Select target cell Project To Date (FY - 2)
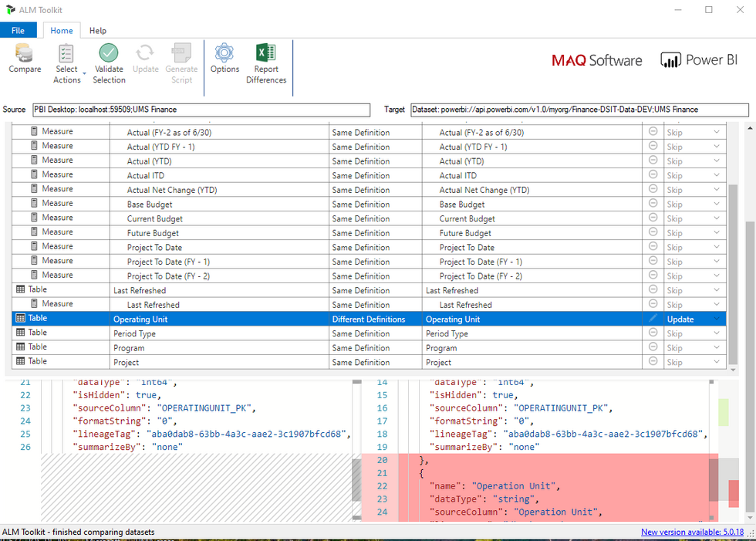Viewport: 756px width, 541px height. [x=532, y=276]
